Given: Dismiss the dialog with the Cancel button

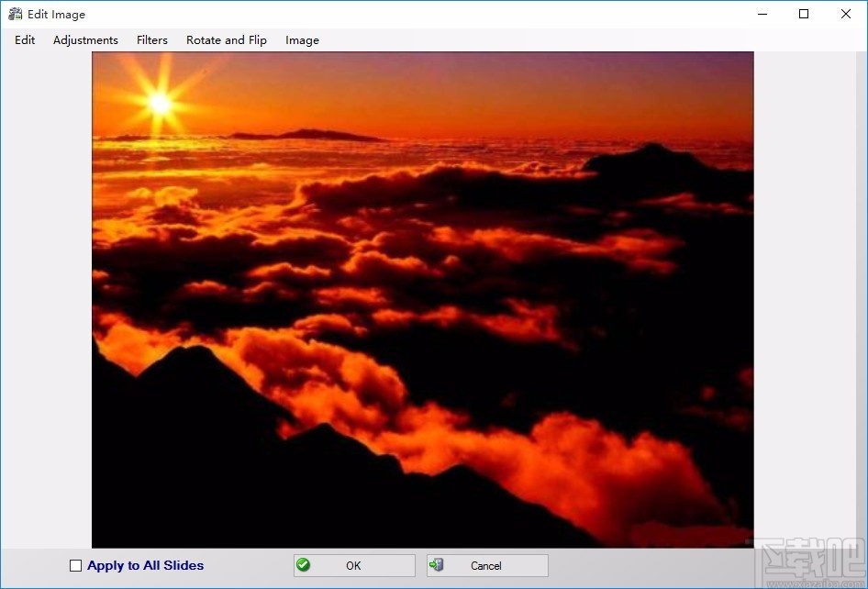Looking at the screenshot, I should pos(486,565).
